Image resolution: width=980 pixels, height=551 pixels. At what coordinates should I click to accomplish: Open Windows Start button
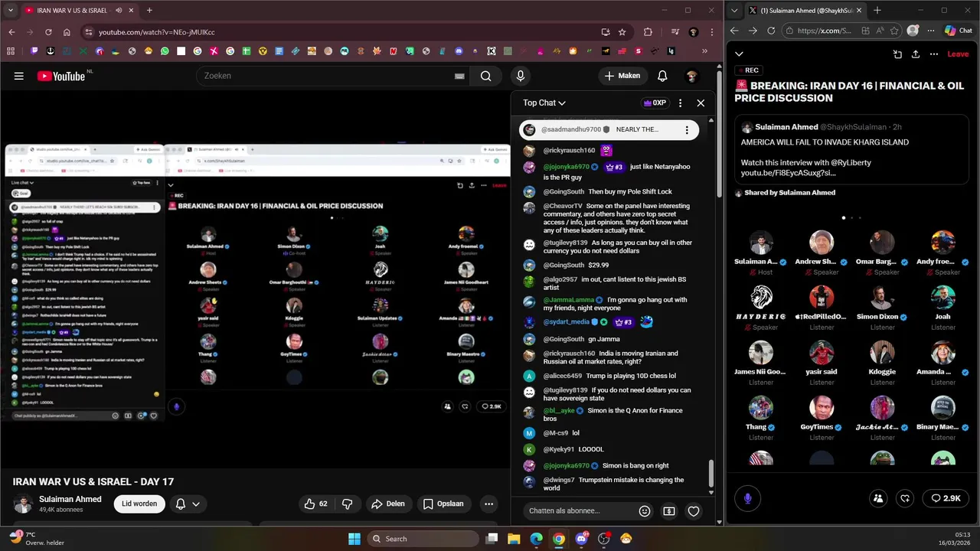tap(354, 539)
